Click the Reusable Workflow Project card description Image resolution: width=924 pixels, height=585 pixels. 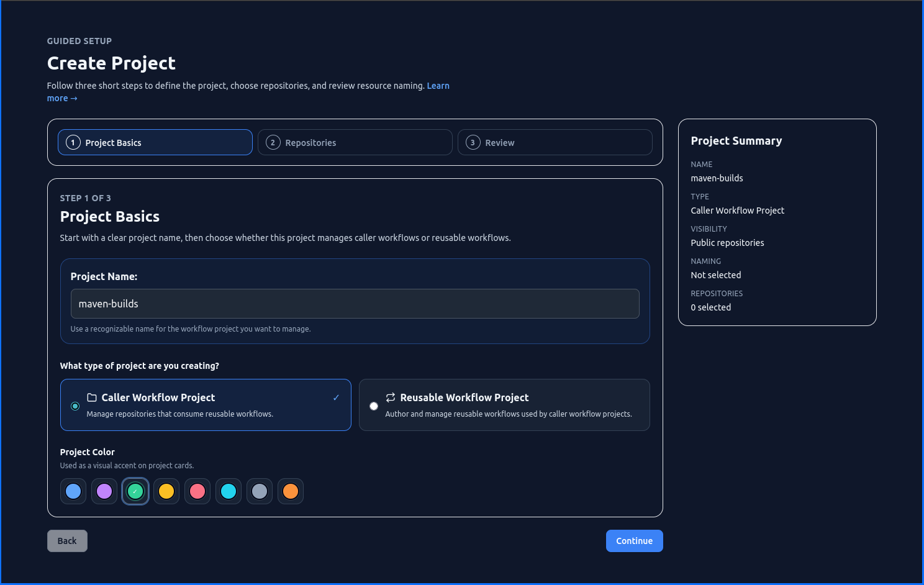[509, 414]
